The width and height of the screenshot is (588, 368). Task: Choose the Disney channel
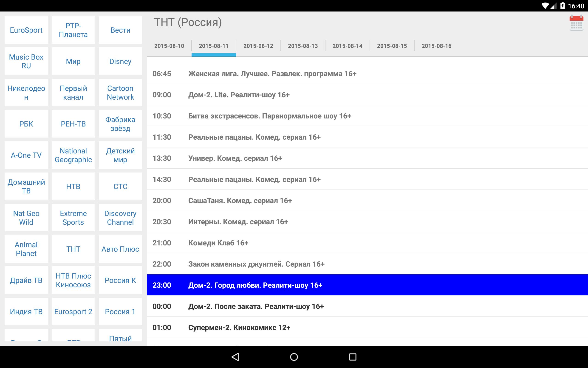120,61
